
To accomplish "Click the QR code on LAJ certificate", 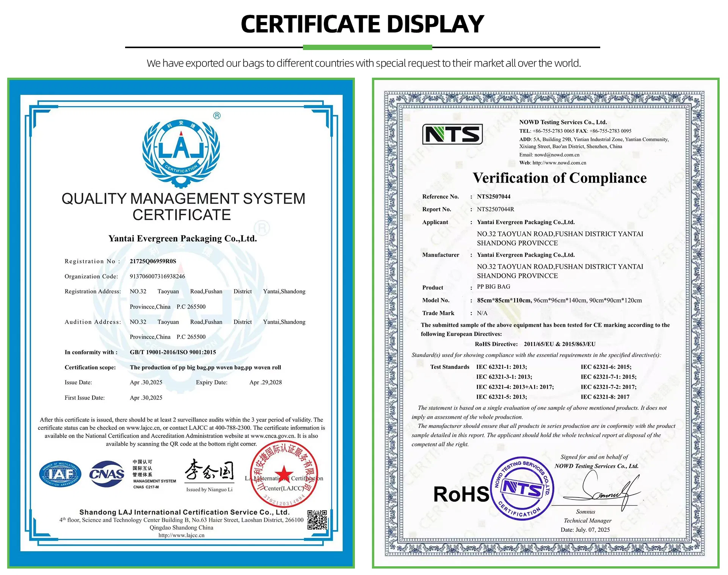I will (x=317, y=520).
